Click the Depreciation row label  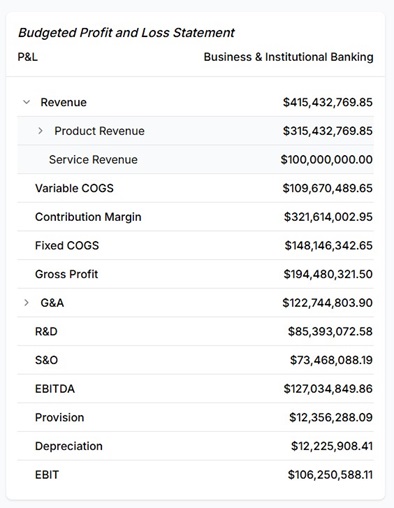coord(69,446)
